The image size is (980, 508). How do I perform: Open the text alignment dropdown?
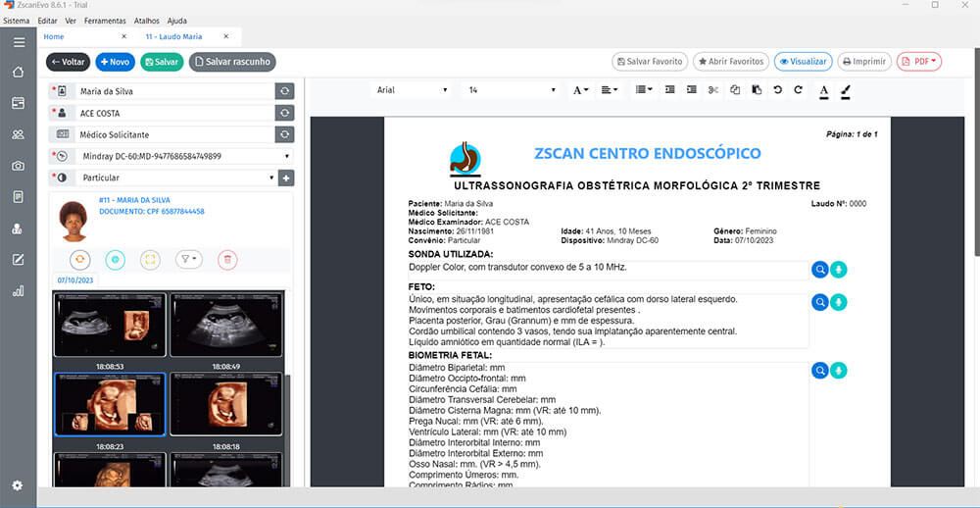610,90
